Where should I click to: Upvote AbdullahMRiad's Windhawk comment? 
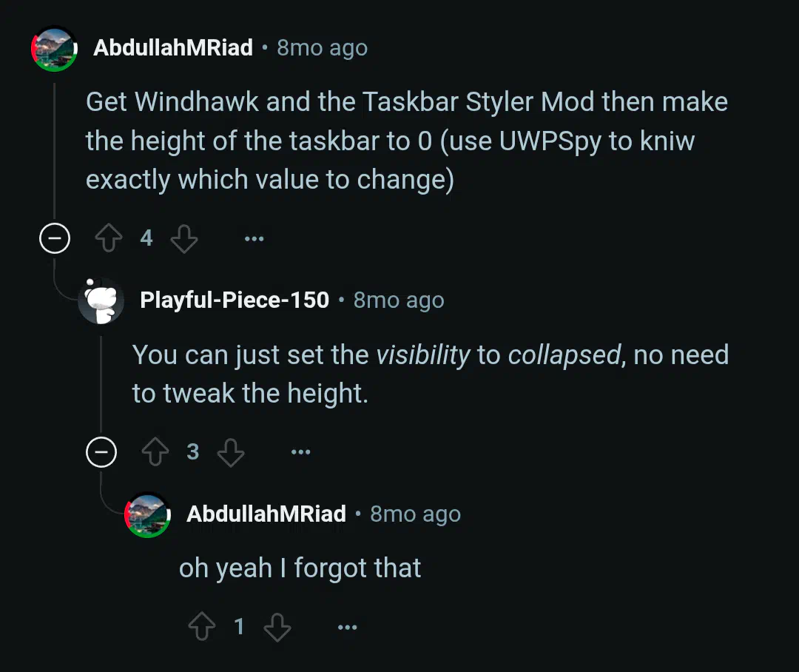(x=109, y=238)
